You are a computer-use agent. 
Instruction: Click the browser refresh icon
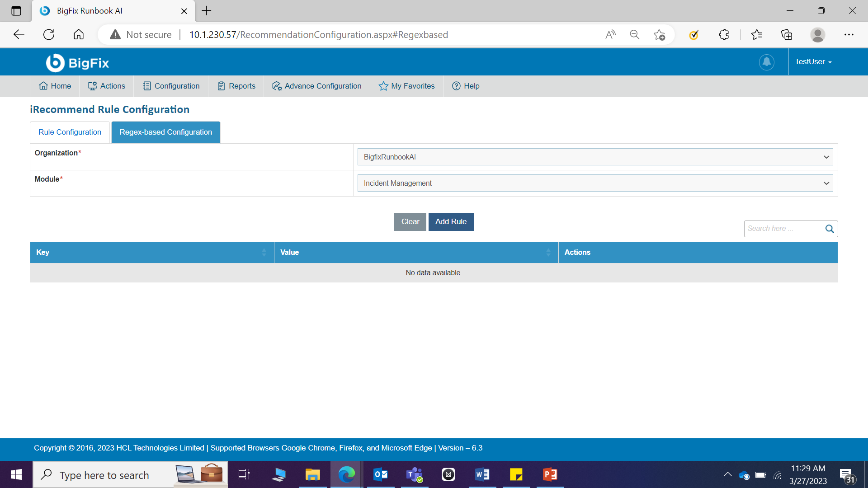click(49, 35)
